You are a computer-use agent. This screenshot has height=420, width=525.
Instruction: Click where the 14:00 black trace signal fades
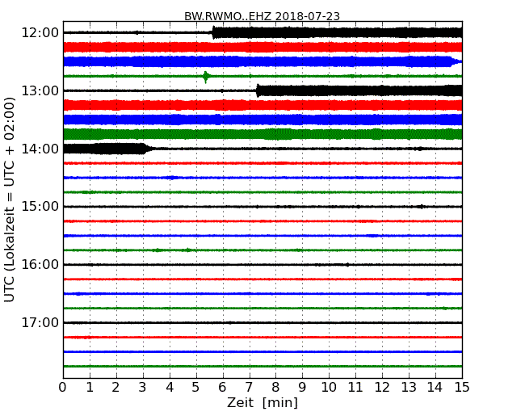point(148,149)
